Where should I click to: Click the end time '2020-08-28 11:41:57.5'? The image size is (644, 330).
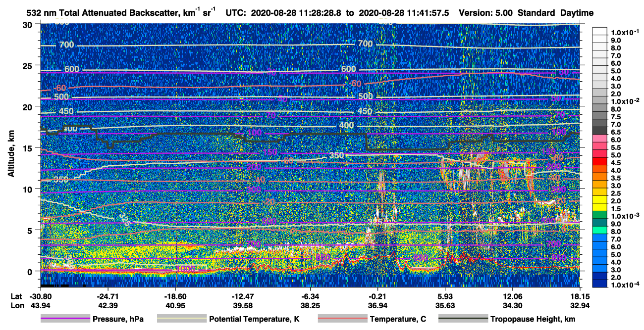[403, 13]
